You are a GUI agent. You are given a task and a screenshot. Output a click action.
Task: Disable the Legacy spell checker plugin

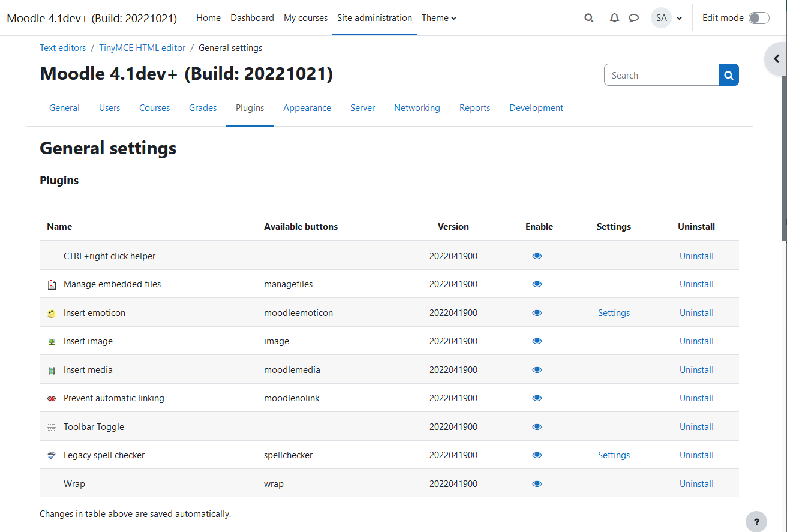click(x=537, y=455)
